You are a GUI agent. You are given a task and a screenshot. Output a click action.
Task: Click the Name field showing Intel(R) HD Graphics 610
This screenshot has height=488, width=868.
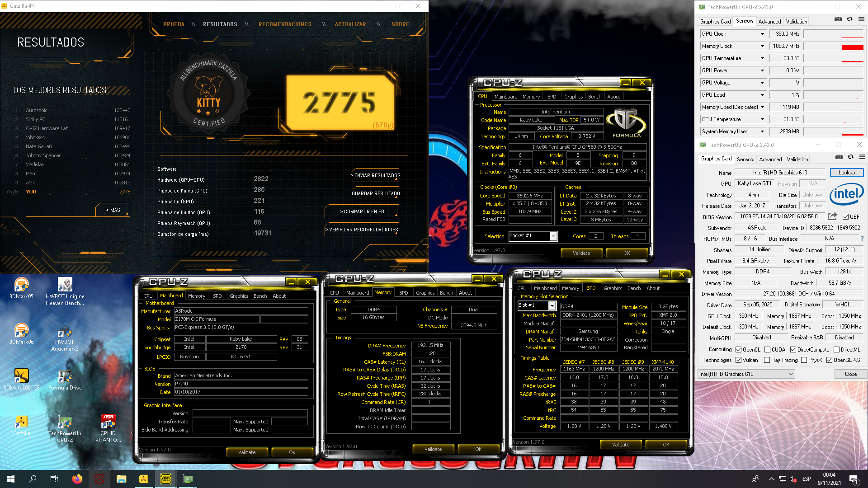pos(780,173)
